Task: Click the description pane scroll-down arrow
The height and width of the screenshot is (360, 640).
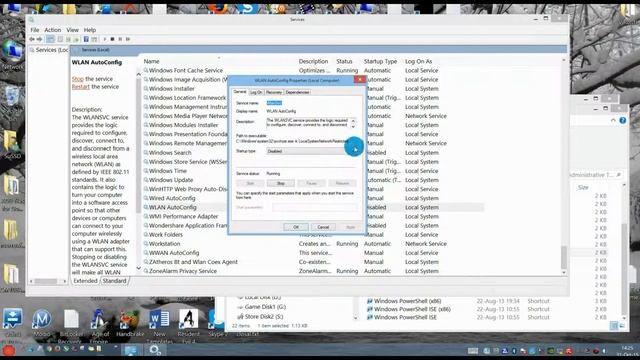Action: [138, 268]
